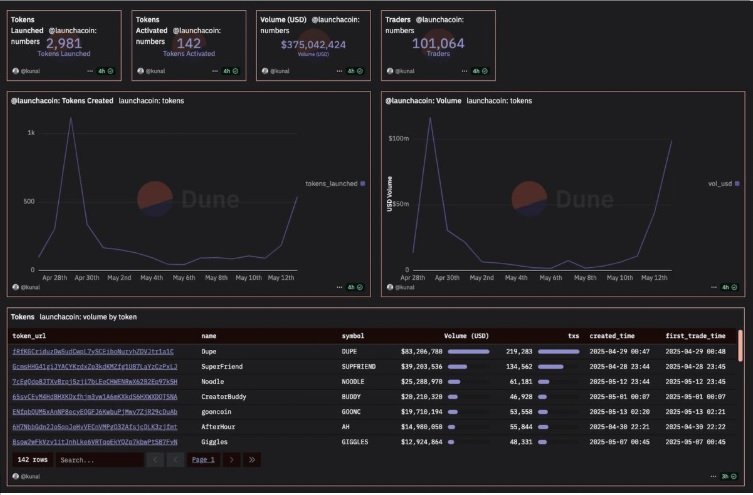Viewport: 753px width, 495px height.
Task: Open the more options menu on Tokens Activated card
Action: (215, 71)
